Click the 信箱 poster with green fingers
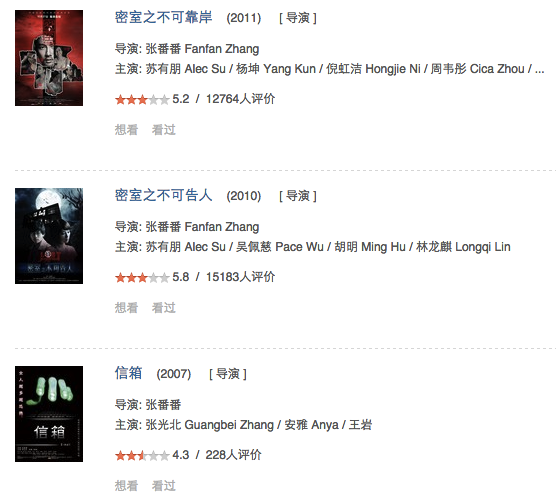Viewport: 556px width, 502px height. tap(49, 414)
